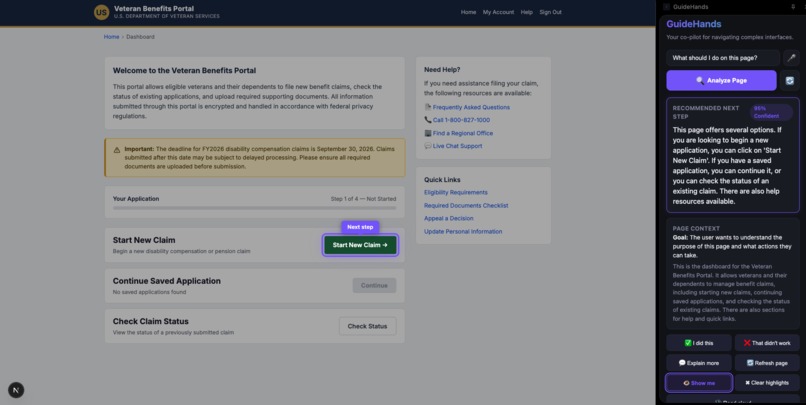Open the Frequently Asked Questions link
This screenshot has width=806, height=405.
(x=471, y=107)
